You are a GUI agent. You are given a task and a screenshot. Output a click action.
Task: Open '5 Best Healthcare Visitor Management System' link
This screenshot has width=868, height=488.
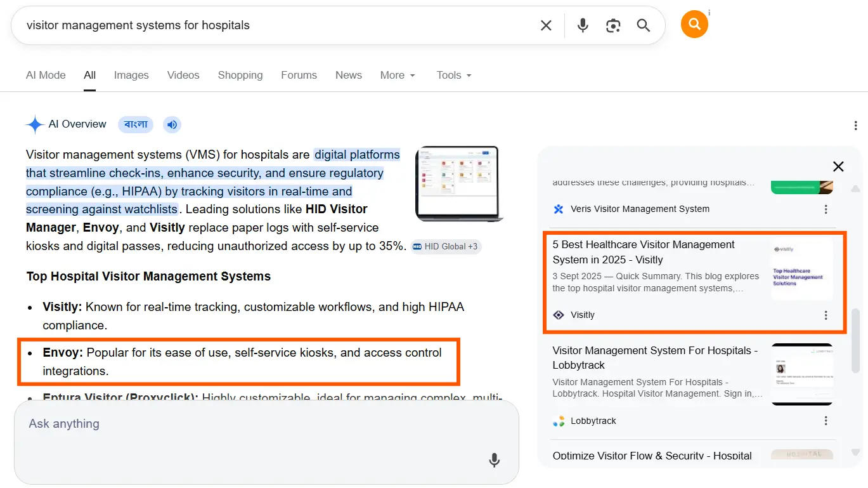pyautogui.click(x=644, y=252)
